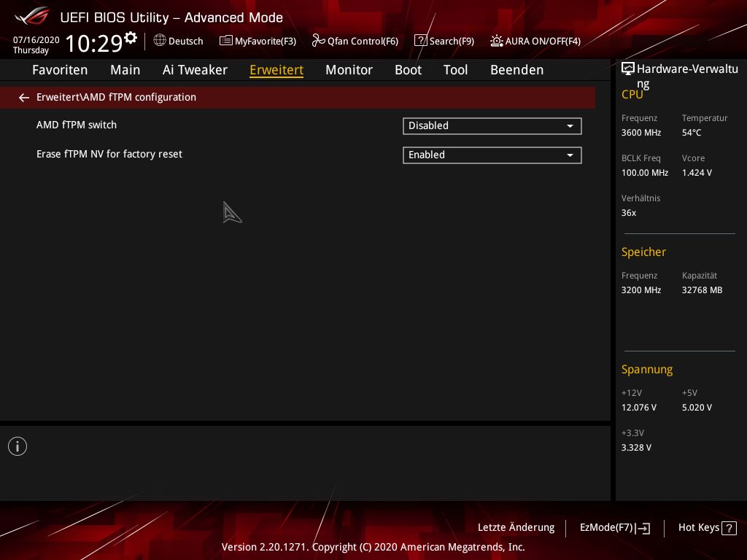Click the Erweitert\AMD fTPM configuration breadcrumb
Viewport: 747px width, 560px height.
click(116, 97)
